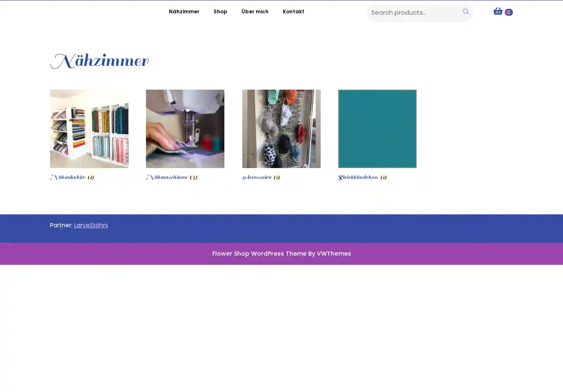Click the cart item count badge
563x392 pixels.
pos(508,13)
